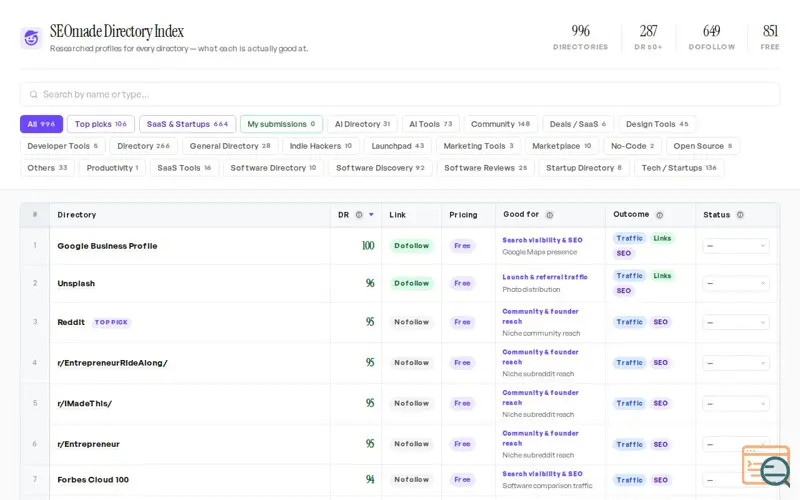
Task: Filter by Productivity category
Action: [x=112, y=168]
